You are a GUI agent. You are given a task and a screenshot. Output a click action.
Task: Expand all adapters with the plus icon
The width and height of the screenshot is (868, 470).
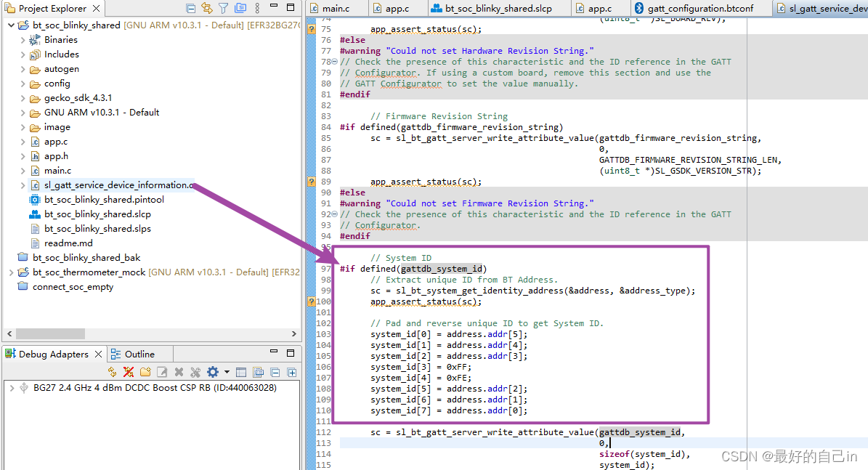[x=292, y=372]
